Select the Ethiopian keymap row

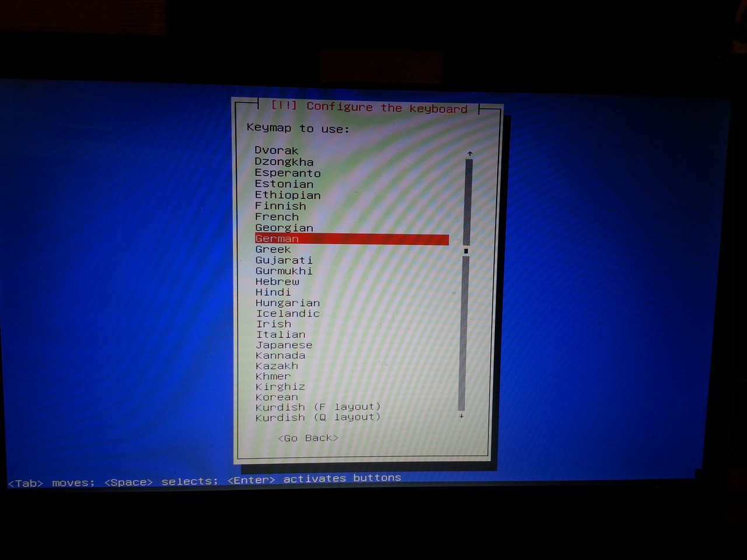(288, 195)
